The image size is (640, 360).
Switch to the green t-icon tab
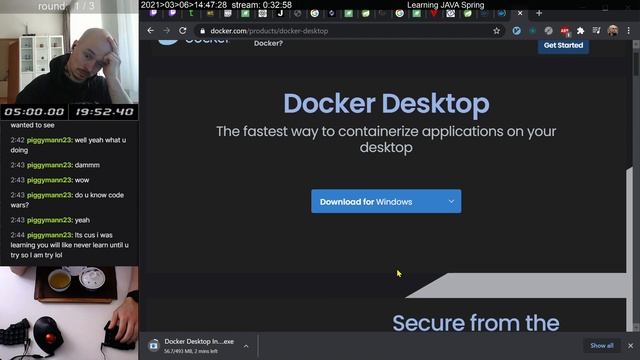pos(191,13)
